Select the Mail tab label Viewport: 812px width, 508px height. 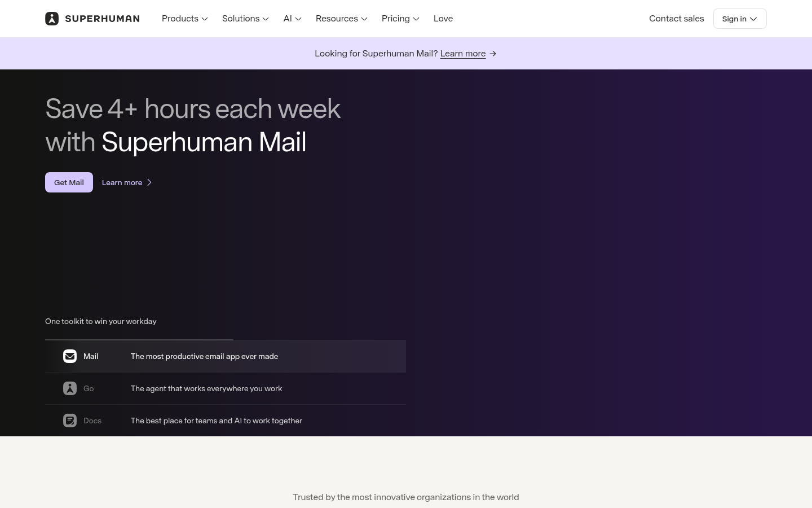91,356
